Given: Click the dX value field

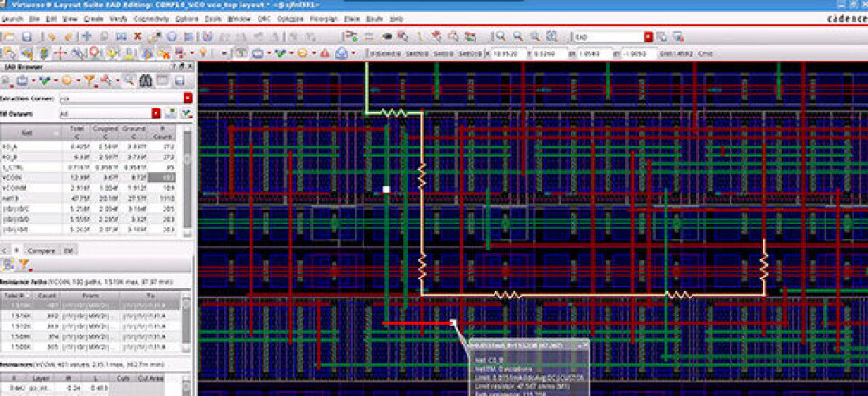Looking at the screenshot, I should (x=595, y=53).
